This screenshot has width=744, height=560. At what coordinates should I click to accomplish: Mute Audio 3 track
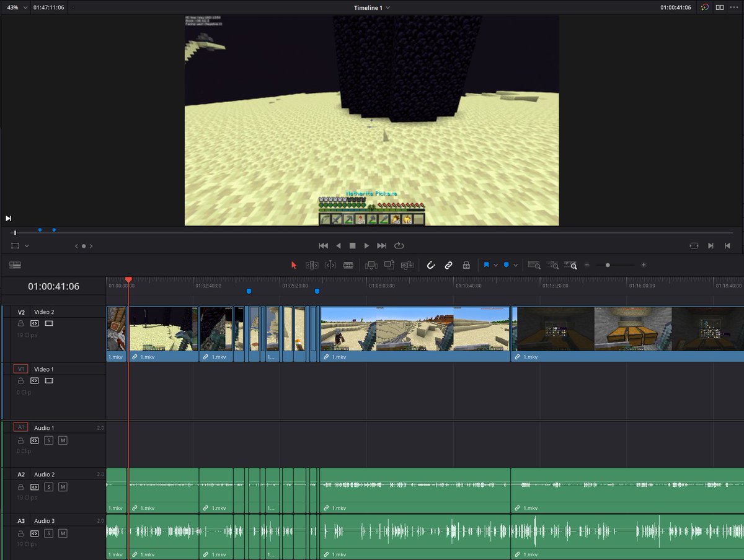63,533
